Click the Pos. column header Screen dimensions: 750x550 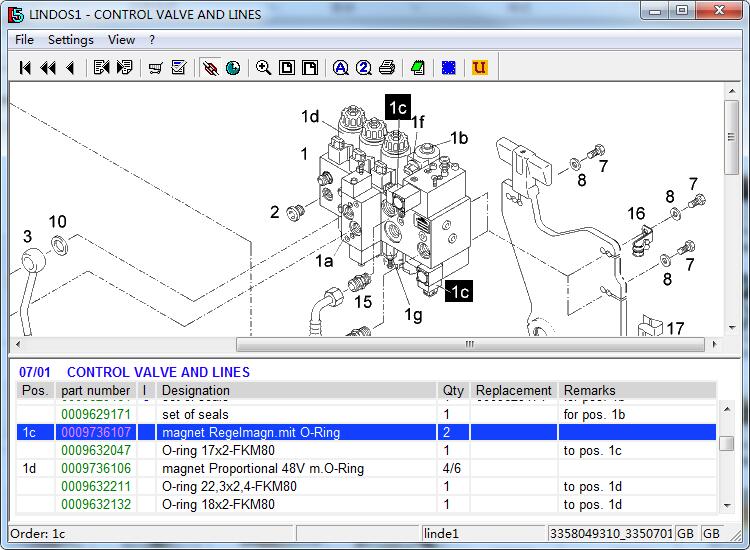click(x=35, y=390)
